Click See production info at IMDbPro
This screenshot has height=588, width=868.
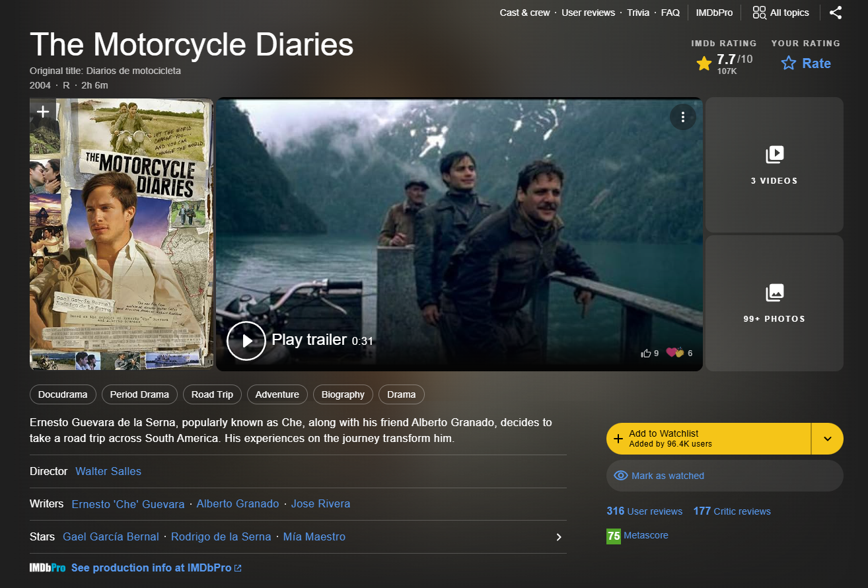(157, 568)
